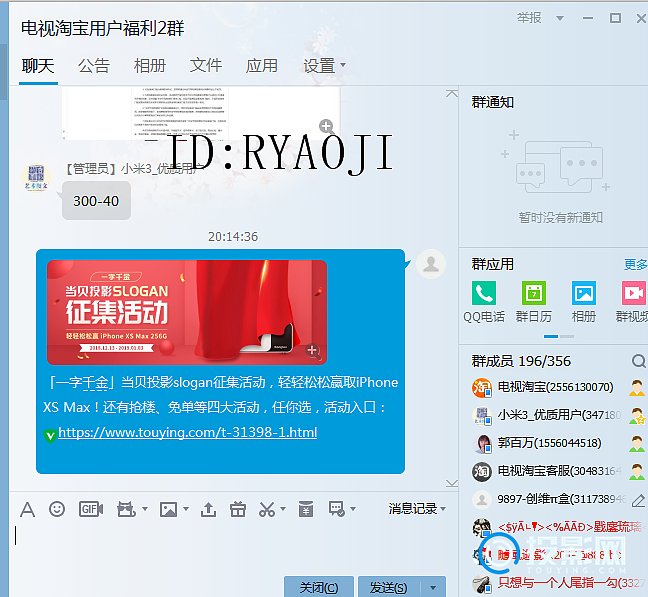Open the 当贝投影 SLOGAN banner thumbnail
The width and height of the screenshot is (648, 597).
pos(187,312)
